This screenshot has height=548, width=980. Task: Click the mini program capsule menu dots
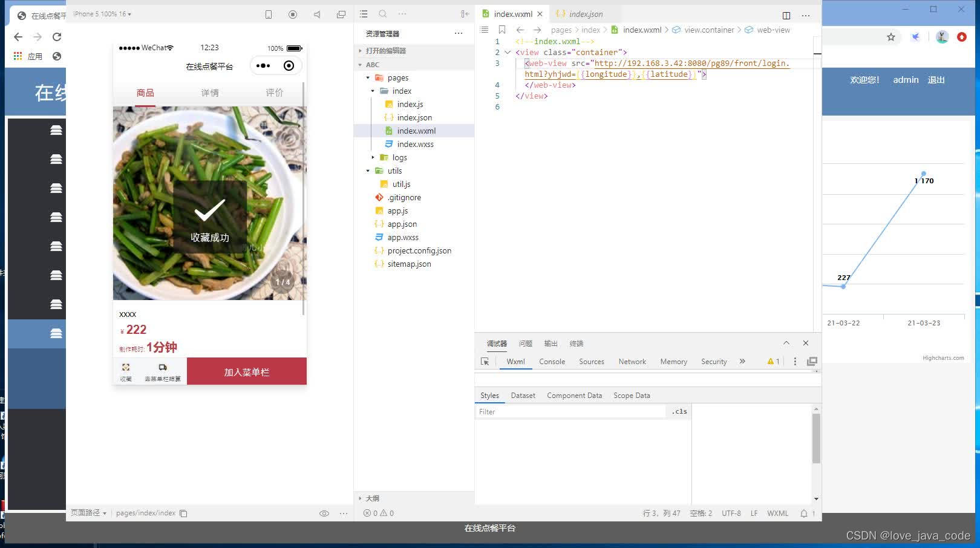coord(263,65)
